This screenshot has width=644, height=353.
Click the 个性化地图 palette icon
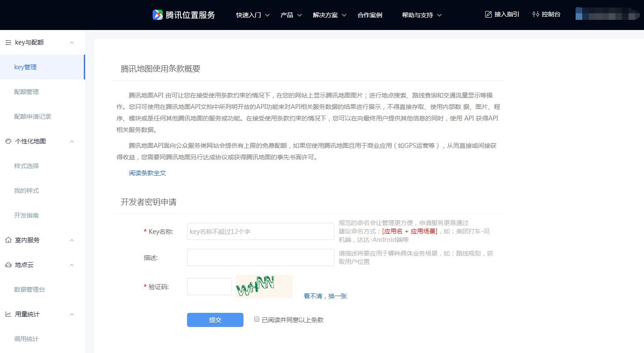pyautogui.click(x=8, y=141)
